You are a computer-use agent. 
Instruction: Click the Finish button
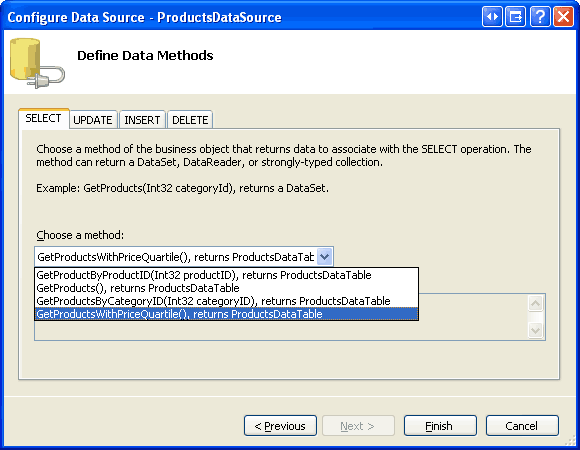click(440, 426)
